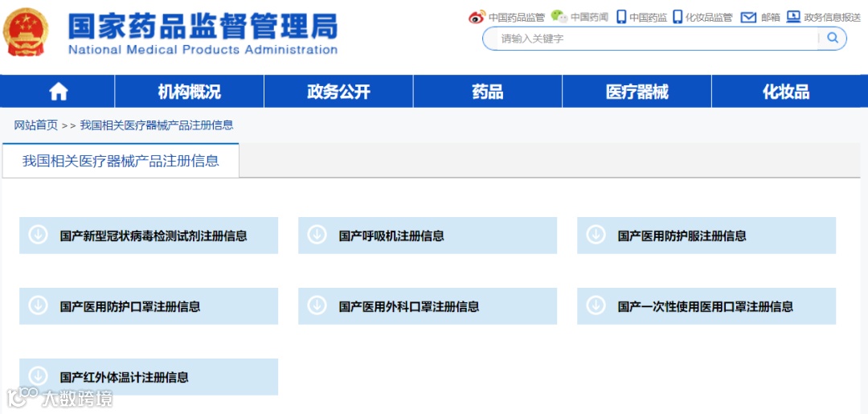Open 国产新型冠状病毒检测试剂注册信息 link
The width and height of the screenshot is (868, 414).
(154, 236)
